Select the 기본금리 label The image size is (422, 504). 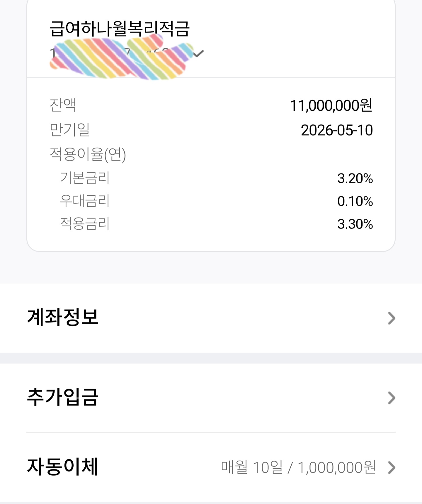tap(85, 178)
